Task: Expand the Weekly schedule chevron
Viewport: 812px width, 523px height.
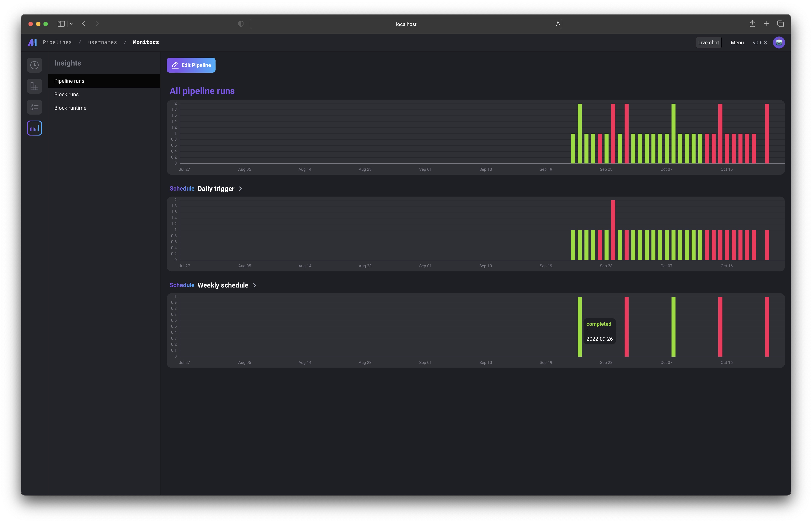Action: point(255,285)
